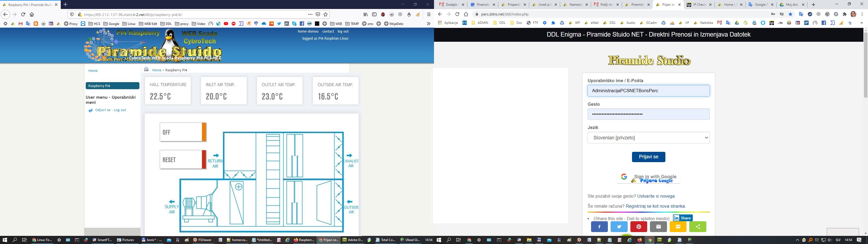Image resolution: width=868 pixels, height=244 pixels.
Task: Click Chrome reload icon
Action: point(457,14)
